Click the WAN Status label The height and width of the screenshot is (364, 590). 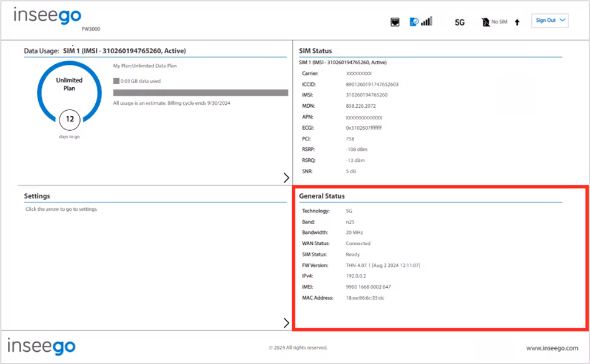[x=316, y=243]
